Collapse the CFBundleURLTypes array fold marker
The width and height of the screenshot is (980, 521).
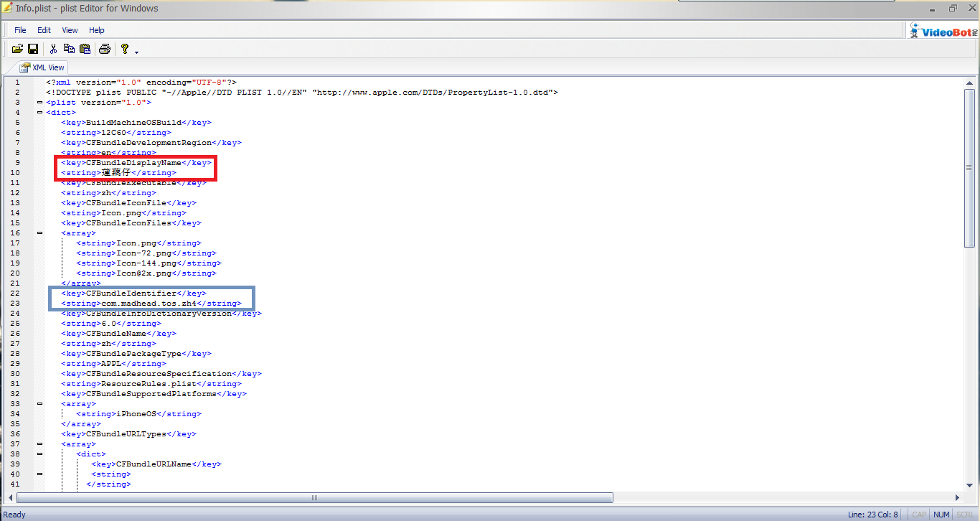coord(39,444)
